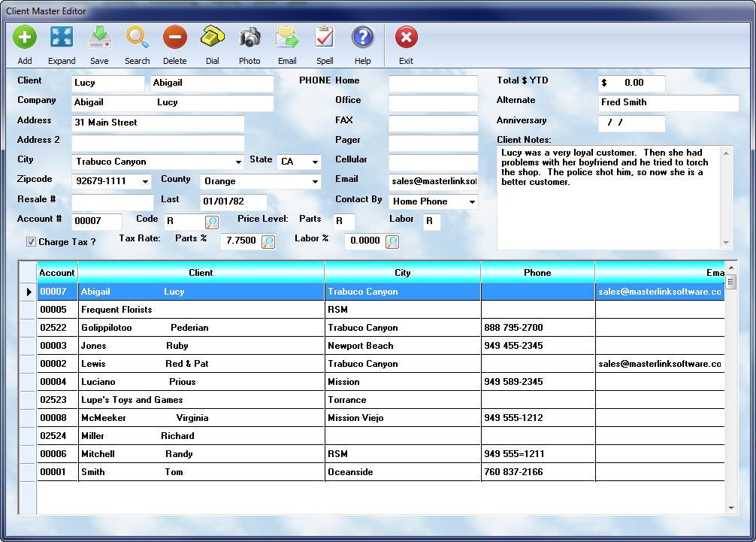Viewport: 756px width, 542px height.
Task: Open the Search magnifier tool
Action: 137,38
